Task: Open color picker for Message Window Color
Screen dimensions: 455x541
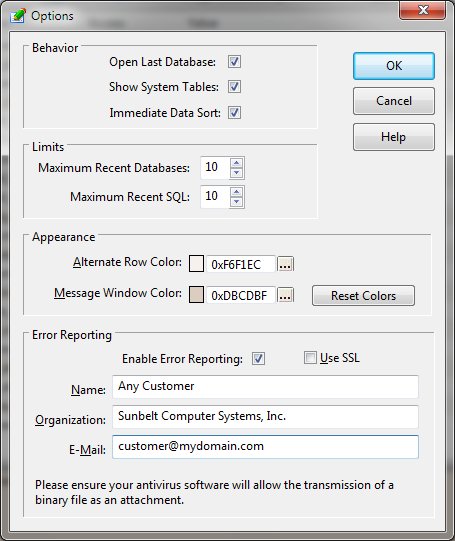Action: point(286,295)
